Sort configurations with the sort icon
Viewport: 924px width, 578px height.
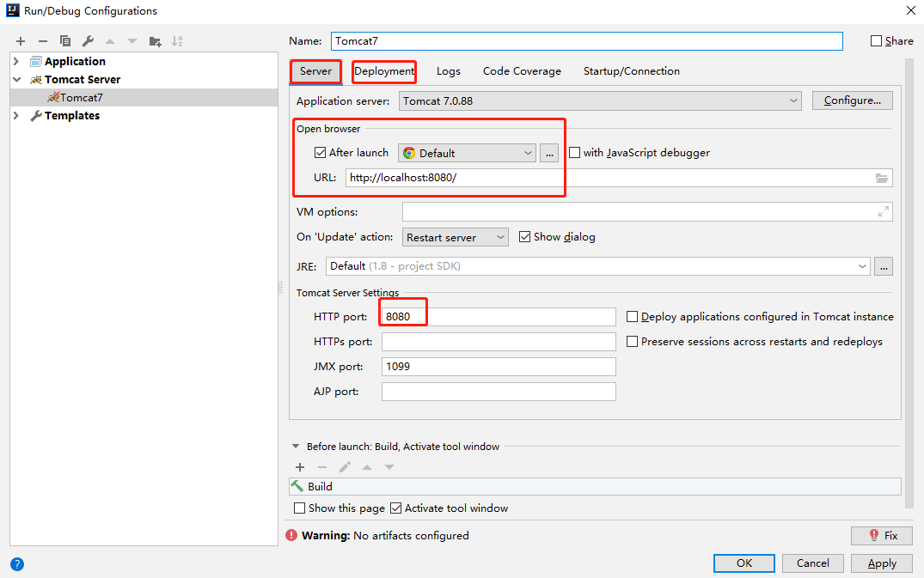[x=179, y=40]
